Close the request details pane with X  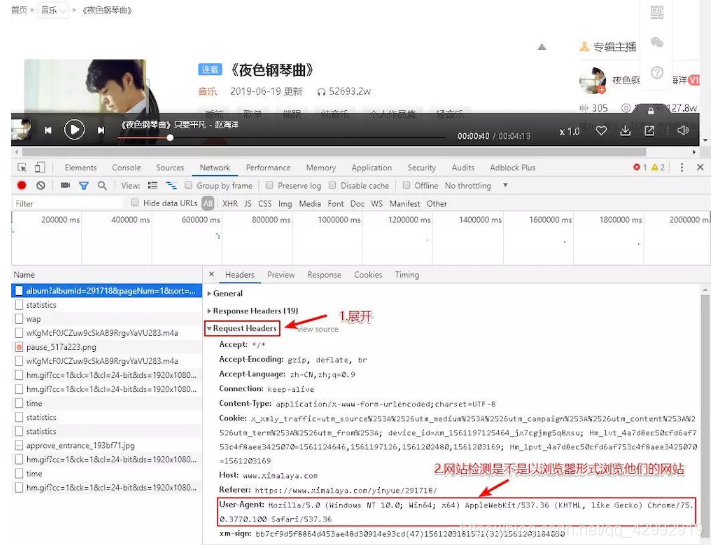pos(211,274)
